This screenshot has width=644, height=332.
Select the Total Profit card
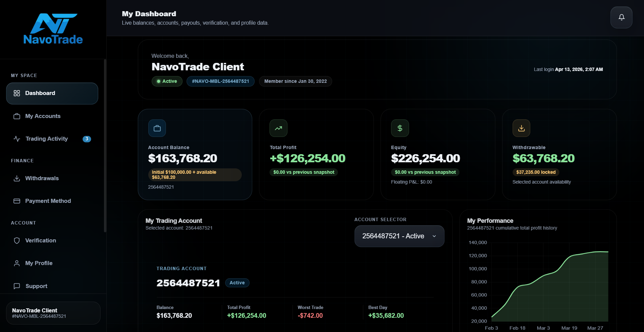point(316,155)
